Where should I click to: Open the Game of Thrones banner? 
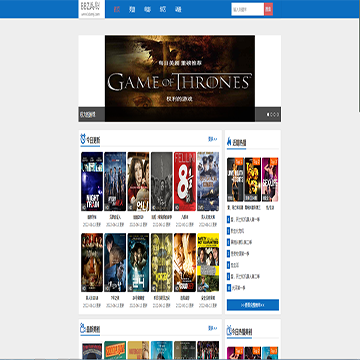coord(180,78)
